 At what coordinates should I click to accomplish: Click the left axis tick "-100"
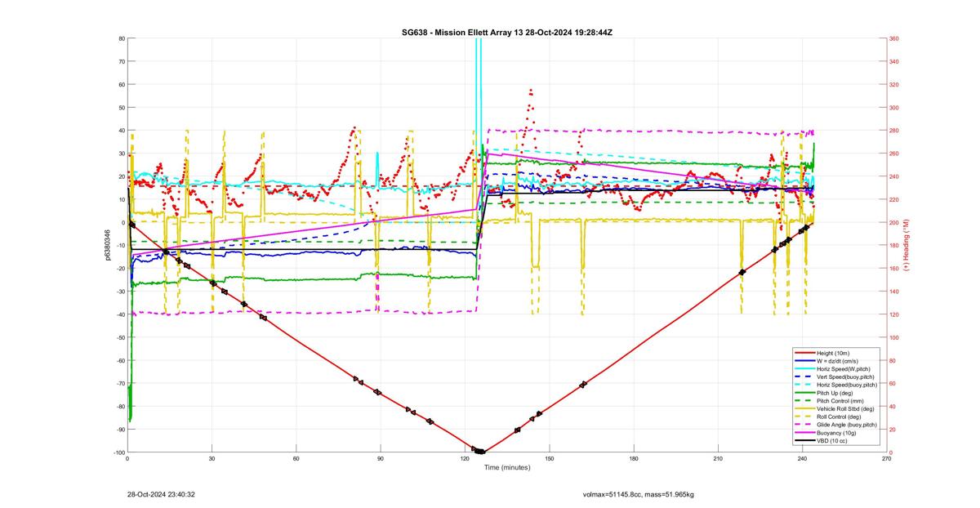118,452
